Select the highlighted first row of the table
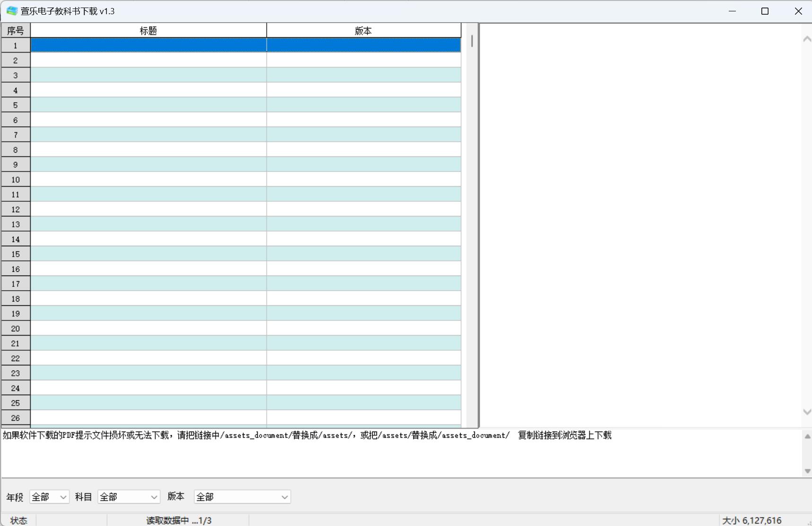812x526 pixels. click(189, 45)
